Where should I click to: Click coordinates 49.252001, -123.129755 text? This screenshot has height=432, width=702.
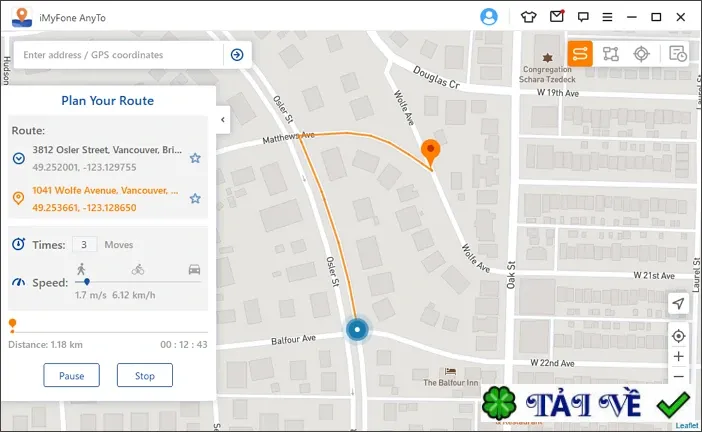click(84, 167)
